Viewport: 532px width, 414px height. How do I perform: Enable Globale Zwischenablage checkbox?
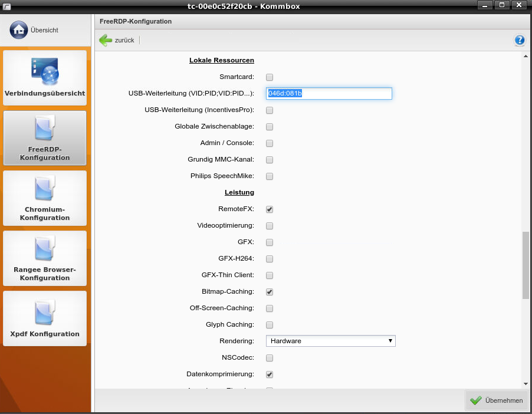point(270,127)
